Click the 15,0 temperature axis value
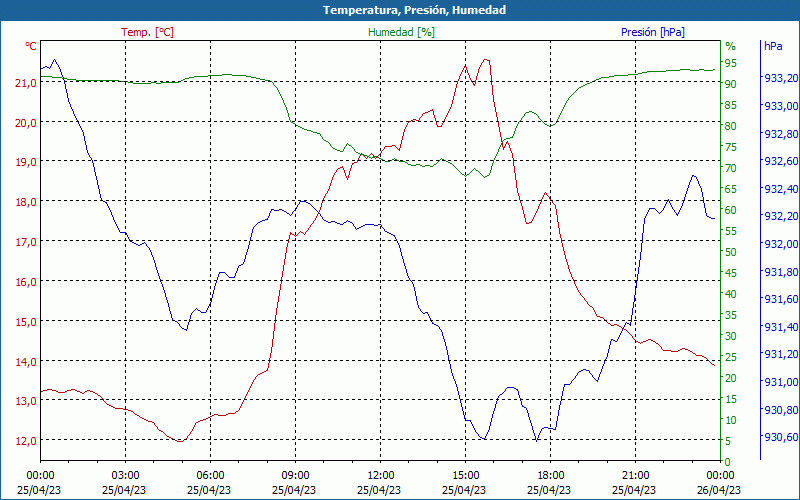800x500 pixels. click(26, 321)
